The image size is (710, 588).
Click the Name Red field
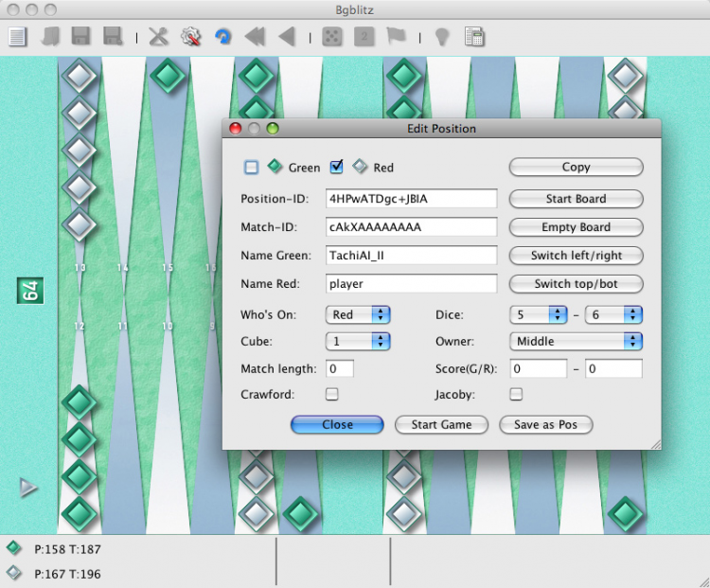[x=411, y=283]
